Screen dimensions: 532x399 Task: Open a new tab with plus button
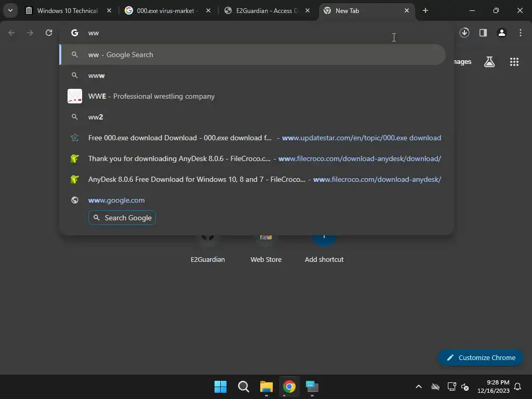(x=425, y=10)
